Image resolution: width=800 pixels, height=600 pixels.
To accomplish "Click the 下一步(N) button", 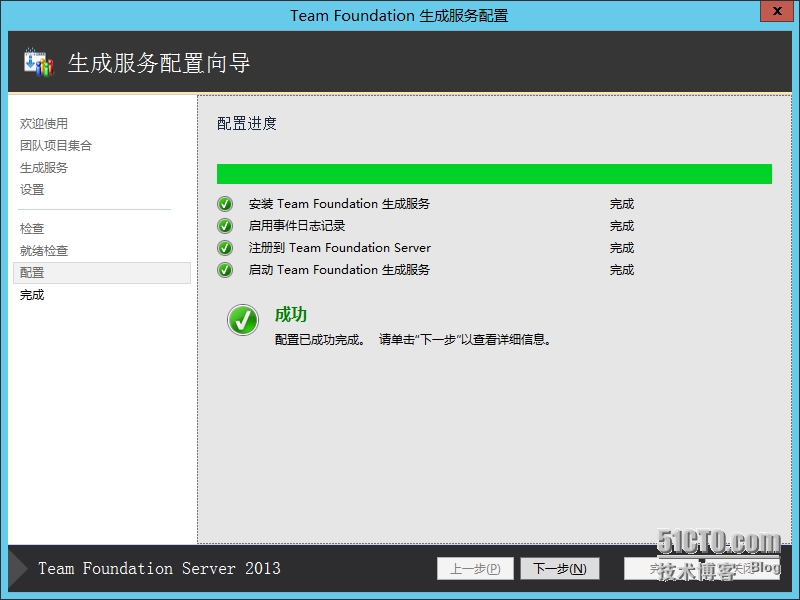I will point(560,568).
